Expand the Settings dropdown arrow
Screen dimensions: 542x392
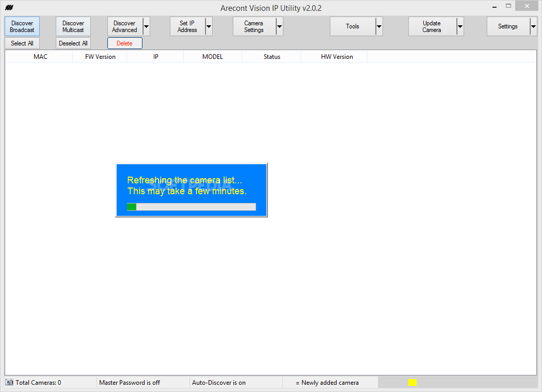pyautogui.click(x=533, y=26)
